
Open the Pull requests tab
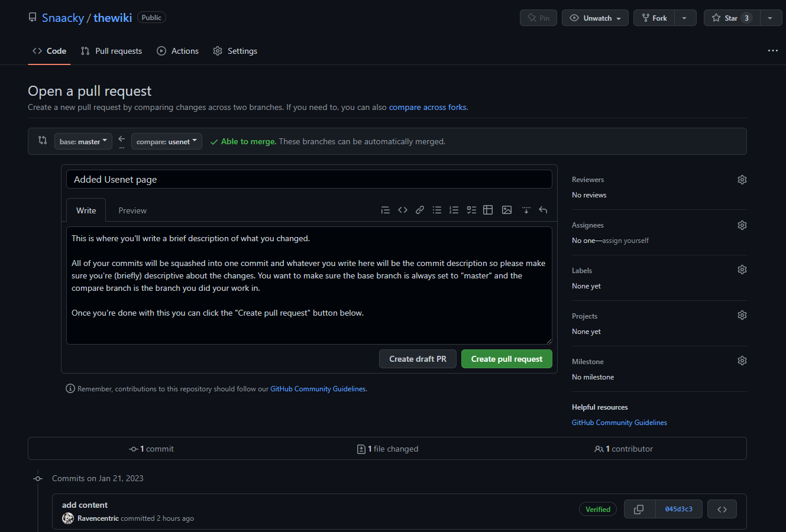click(111, 51)
